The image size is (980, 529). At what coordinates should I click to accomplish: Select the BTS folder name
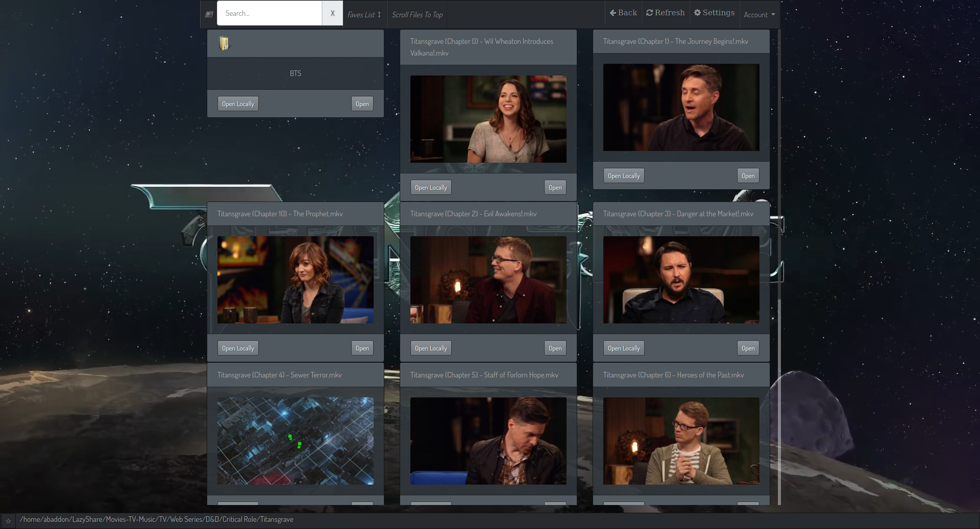(296, 73)
